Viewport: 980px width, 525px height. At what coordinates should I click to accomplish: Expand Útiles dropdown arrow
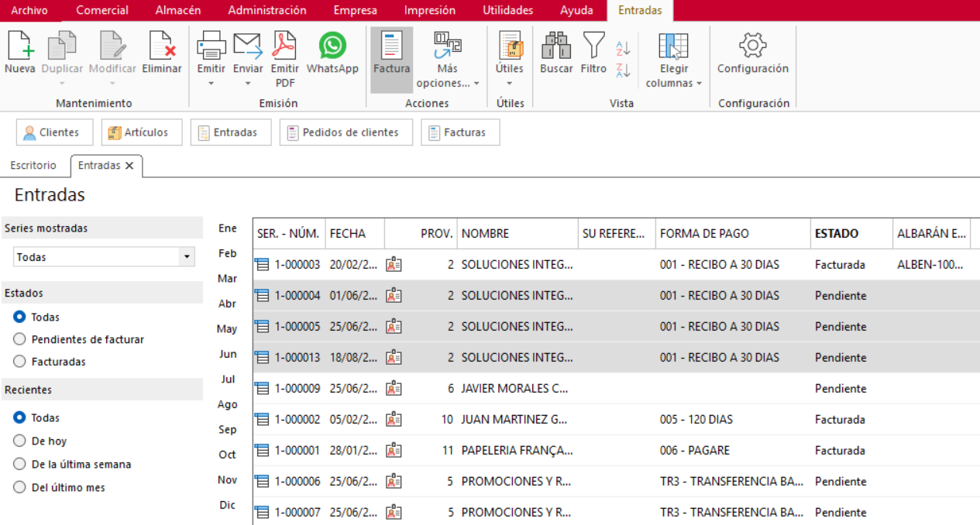510,83
